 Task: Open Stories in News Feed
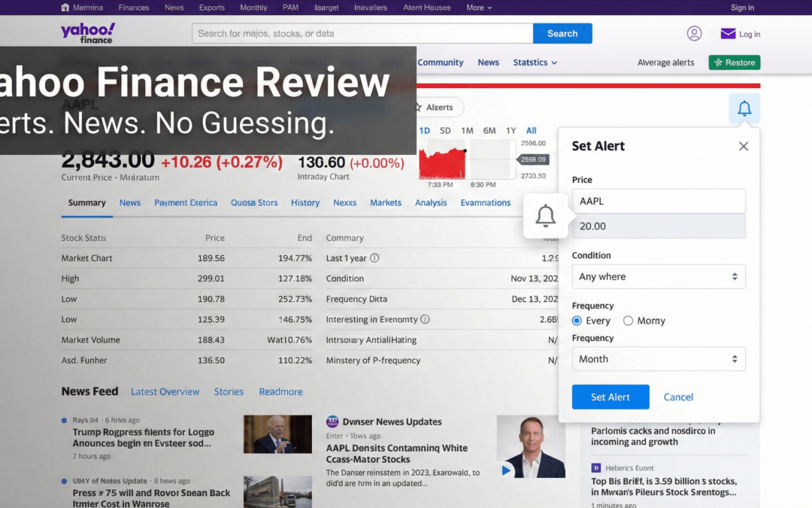coord(229,392)
